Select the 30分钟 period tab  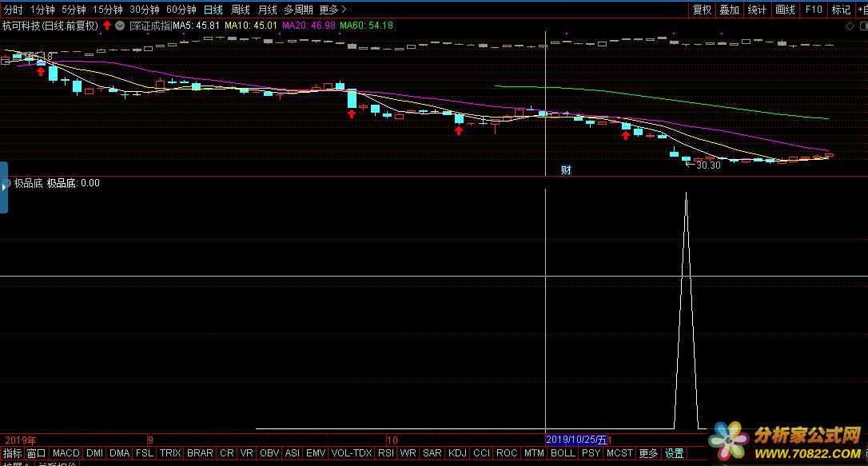pos(145,10)
